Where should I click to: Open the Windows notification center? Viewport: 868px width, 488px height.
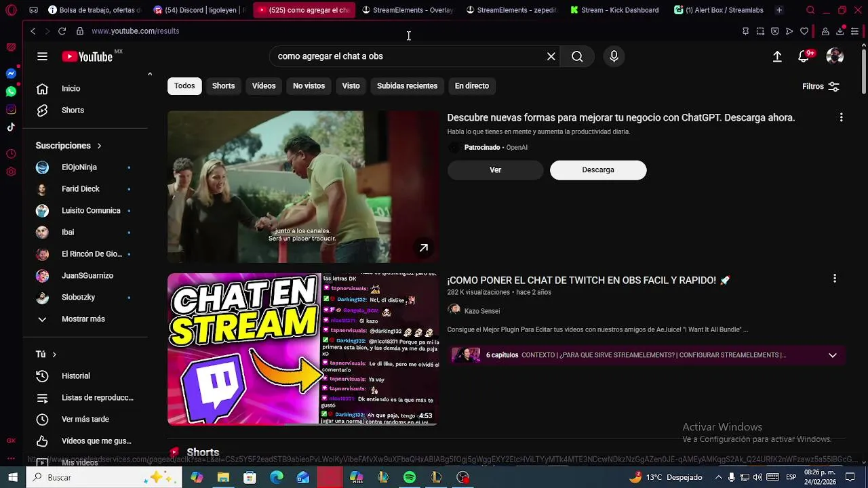coord(850,477)
